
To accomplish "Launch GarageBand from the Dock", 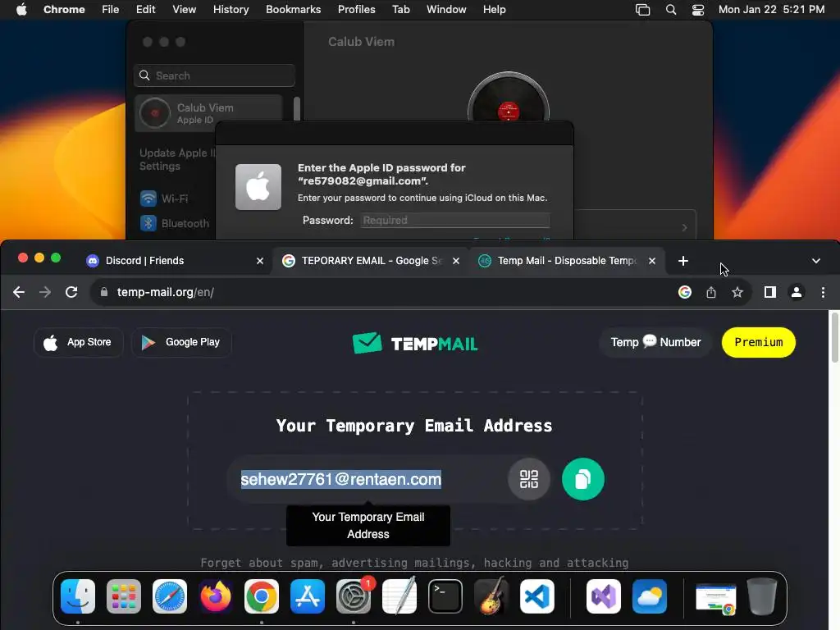I will tap(491, 596).
